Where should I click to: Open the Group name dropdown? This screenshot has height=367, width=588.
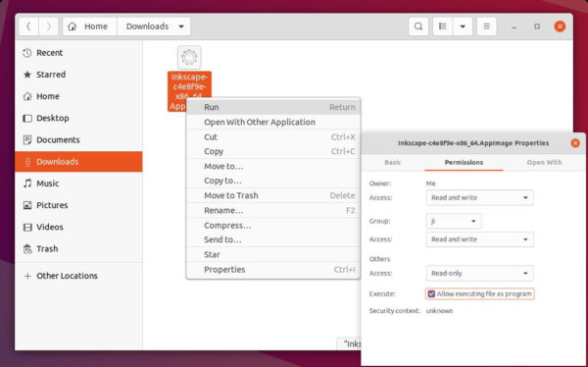454,221
